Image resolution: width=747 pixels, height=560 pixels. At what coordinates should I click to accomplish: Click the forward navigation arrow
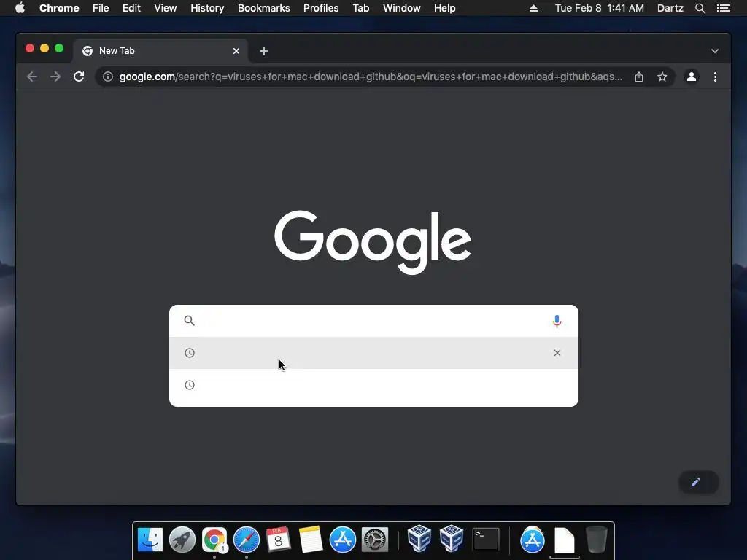tap(55, 77)
